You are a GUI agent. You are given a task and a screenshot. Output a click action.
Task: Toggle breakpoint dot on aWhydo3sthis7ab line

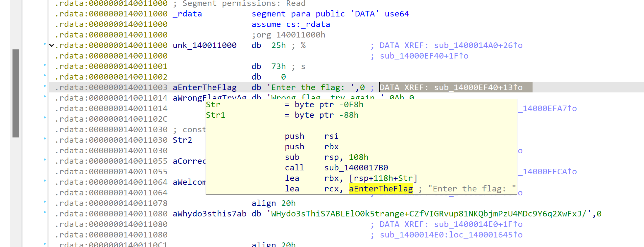point(45,212)
